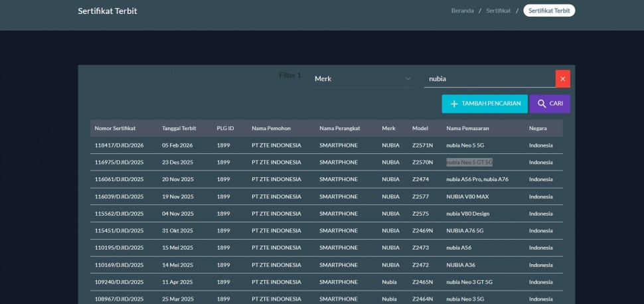Open the Merk filter dropdown
Image resolution: width=644 pixels, height=304 pixels.
pyautogui.click(x=362, y=79)
